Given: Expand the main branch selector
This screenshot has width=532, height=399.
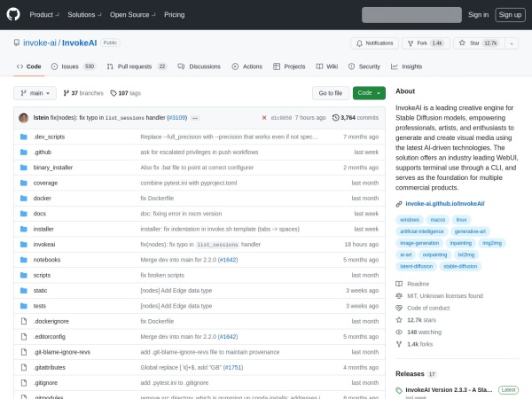Looking at the screenshot, I should click(35, 93).
